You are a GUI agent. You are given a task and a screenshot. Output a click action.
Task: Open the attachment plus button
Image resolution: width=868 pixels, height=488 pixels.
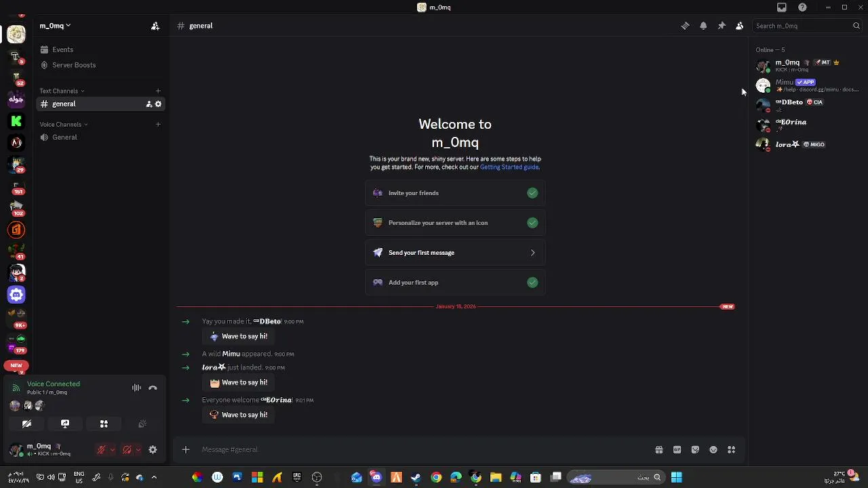[186, 449]
